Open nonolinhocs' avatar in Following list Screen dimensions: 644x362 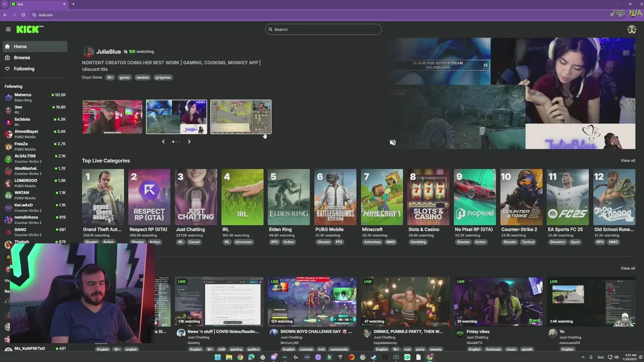9,220
